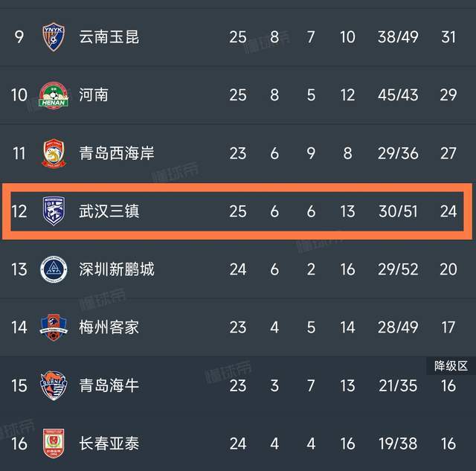Click the 31 points value for 云南玉昆

pyautogui.click(x=448, y=36)
